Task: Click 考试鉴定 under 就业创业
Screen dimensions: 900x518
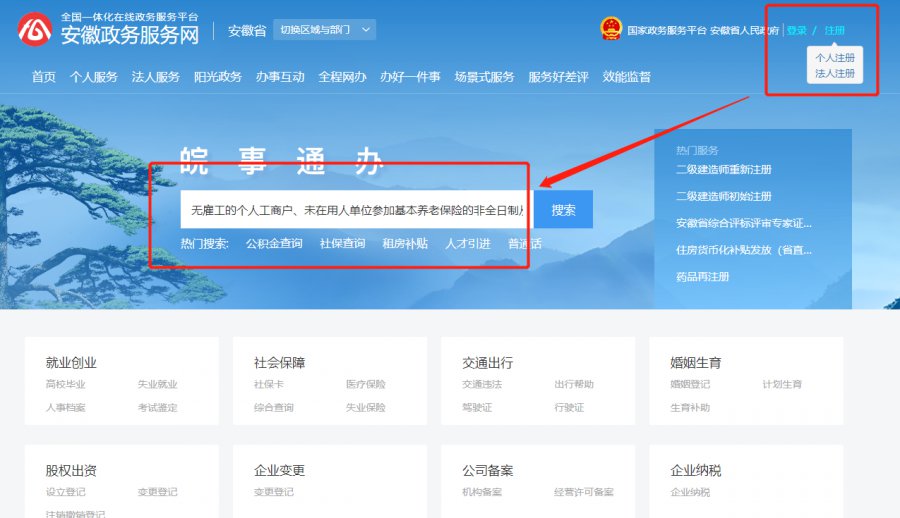Action: (x=157, y=408)
